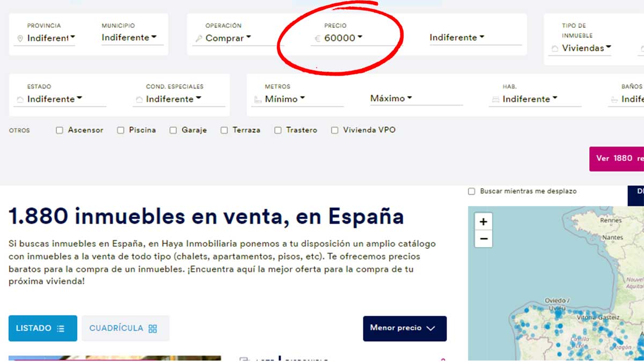Screen dimensions: 644x362
Task: Switch to Listado view
Action: (42, 328)
